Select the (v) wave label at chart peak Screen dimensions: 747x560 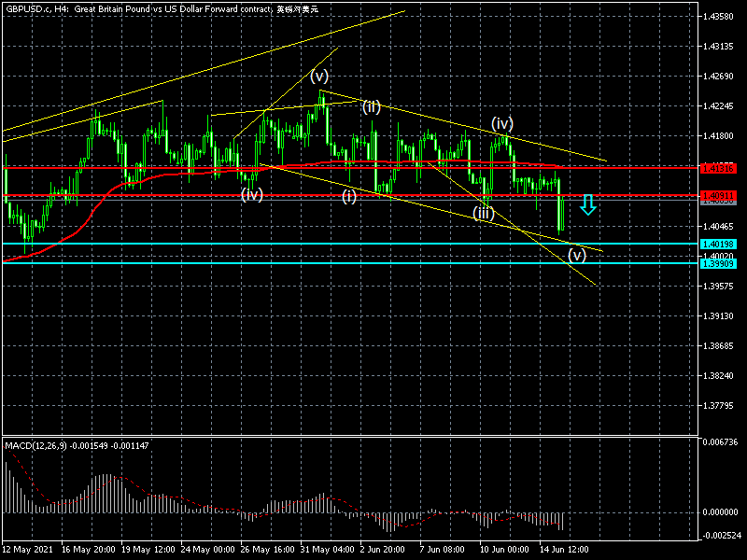(x=319, y=76)
